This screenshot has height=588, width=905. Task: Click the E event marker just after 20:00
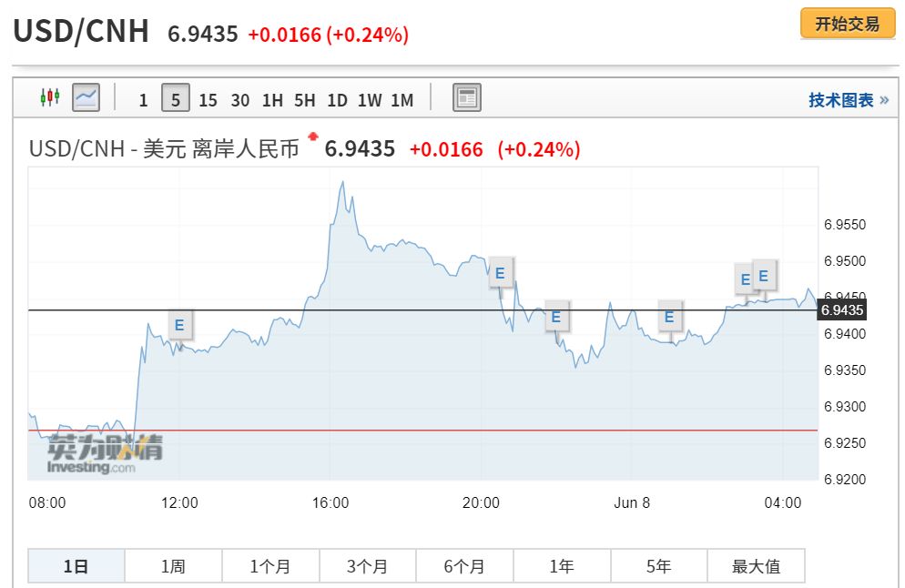[x=500, y=271]
